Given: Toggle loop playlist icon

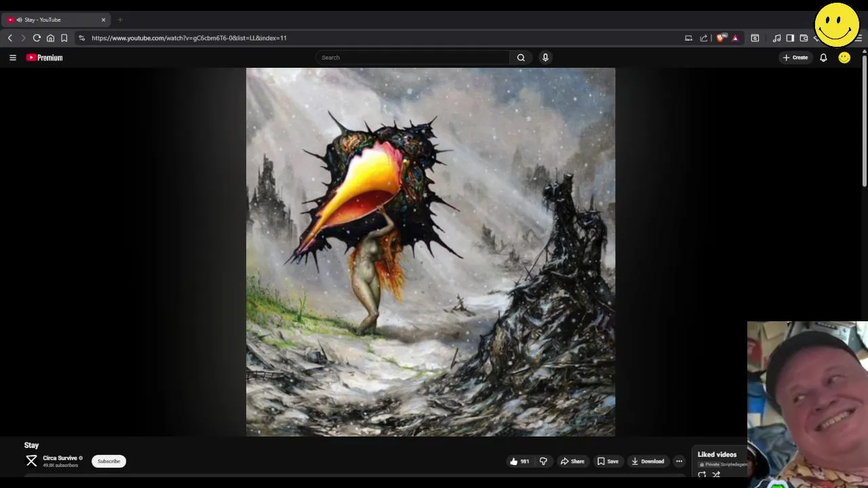Looking at the screenshot, I should point(702,475).
